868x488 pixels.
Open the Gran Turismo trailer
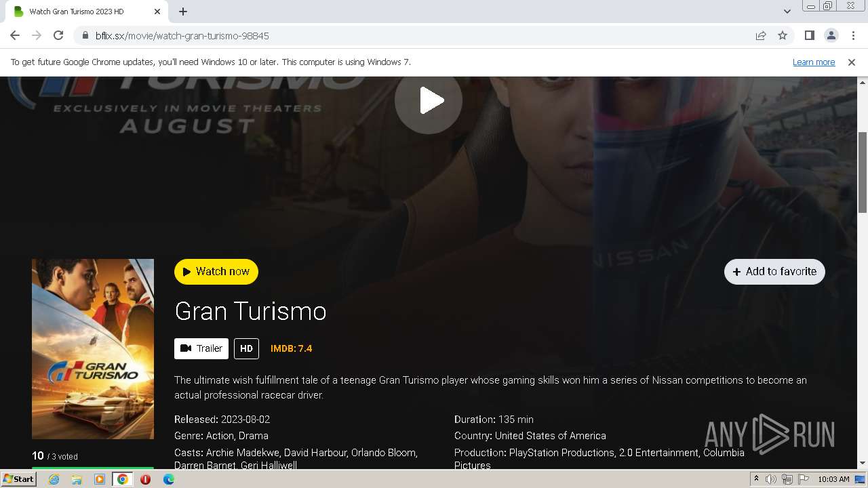click(x=201, y=348)
